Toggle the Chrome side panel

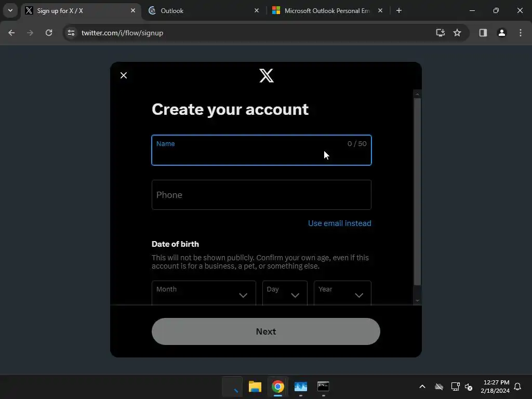click(483, 33)
